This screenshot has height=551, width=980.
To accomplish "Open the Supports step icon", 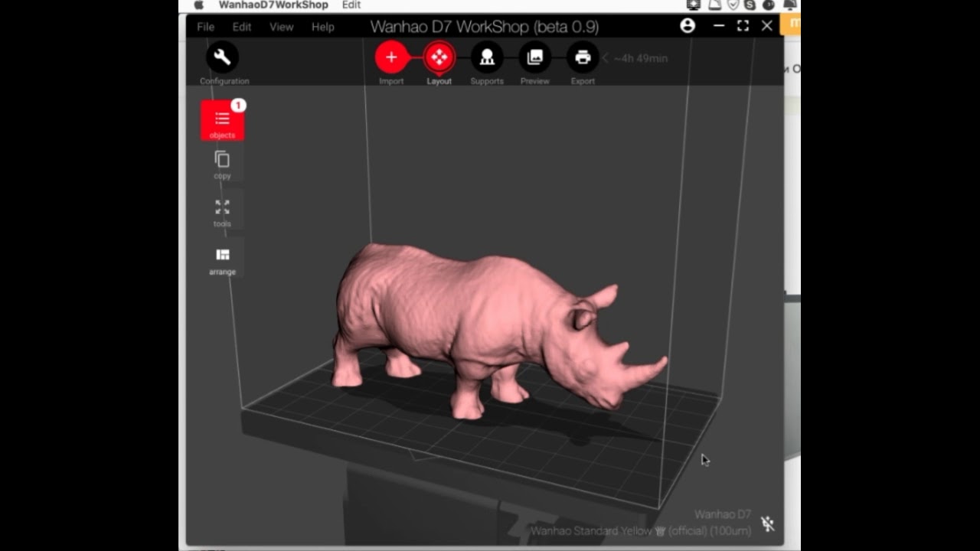I will pyautogui.click(x=487, y=57).
